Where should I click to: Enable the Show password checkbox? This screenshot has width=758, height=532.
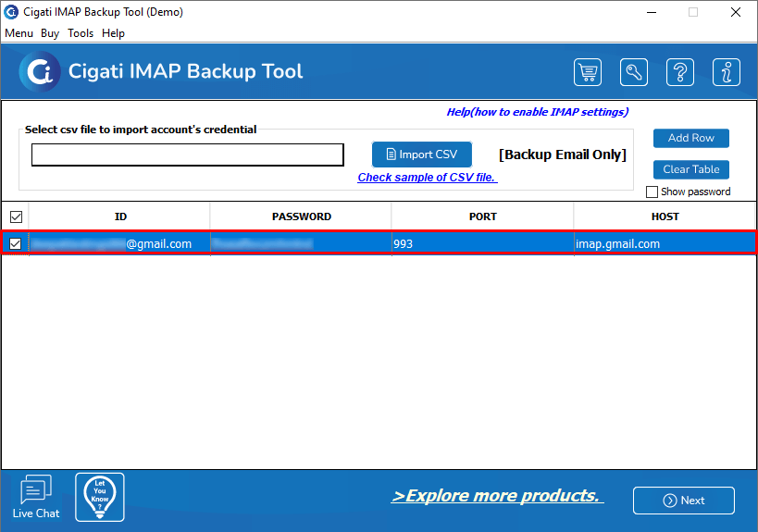[652, 192]
